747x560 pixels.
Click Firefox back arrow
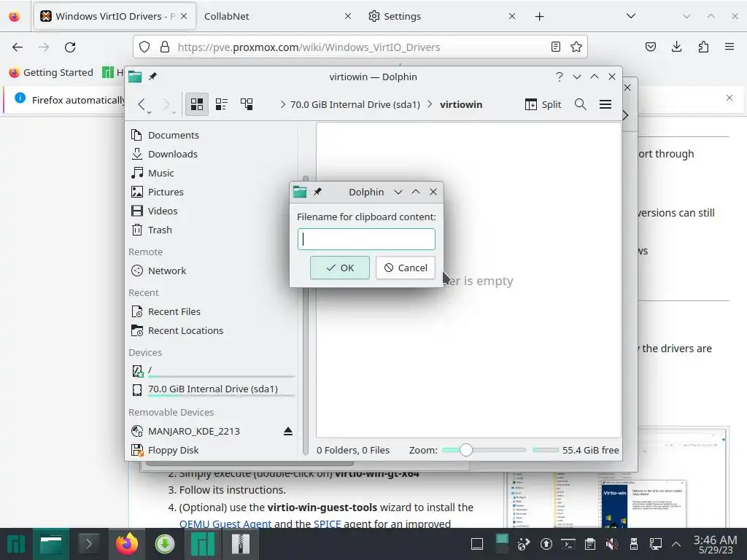pyautogui.click(x=18, y=47)
